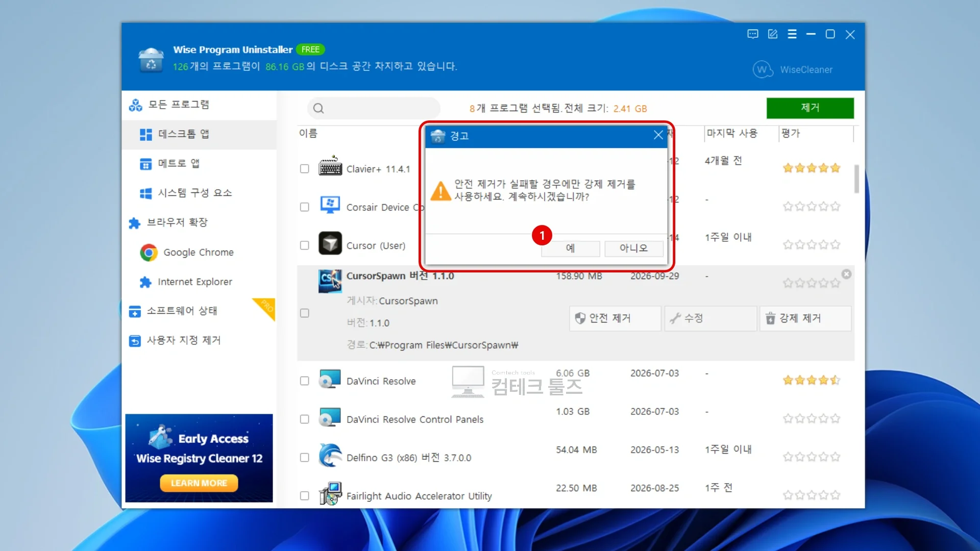Click the CursorSpawn program icon

[x=330, y=281]
